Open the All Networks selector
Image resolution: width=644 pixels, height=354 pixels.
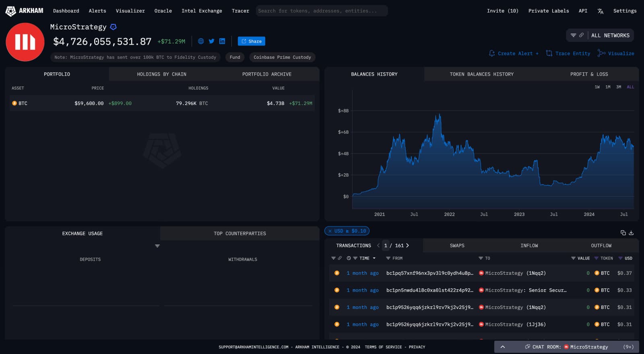click(x=610, y=35)
